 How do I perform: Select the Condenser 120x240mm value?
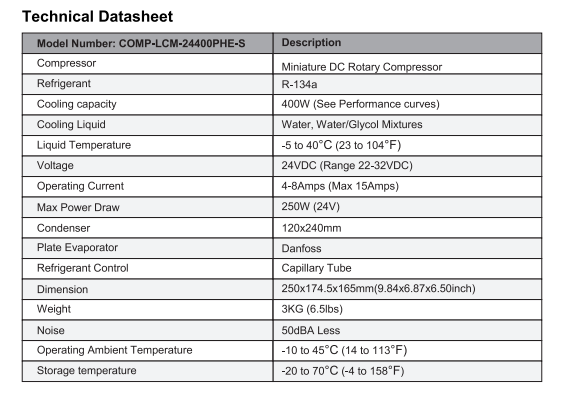(311, 228)
